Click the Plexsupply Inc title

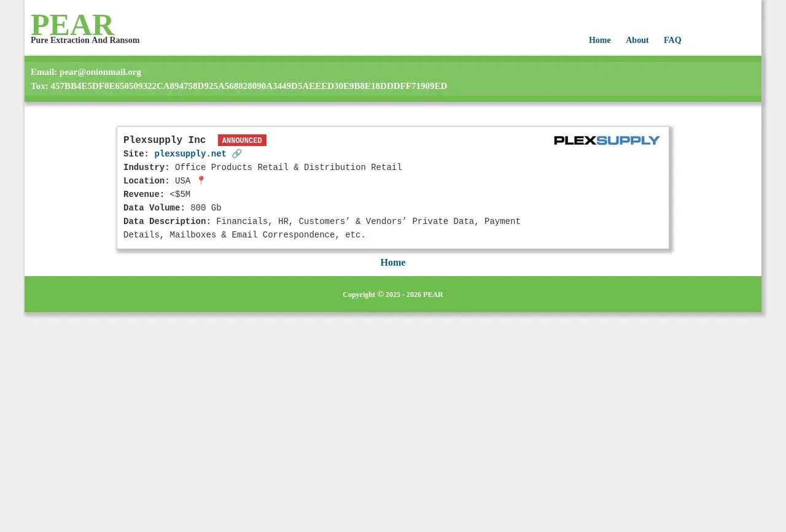[165, 141]
